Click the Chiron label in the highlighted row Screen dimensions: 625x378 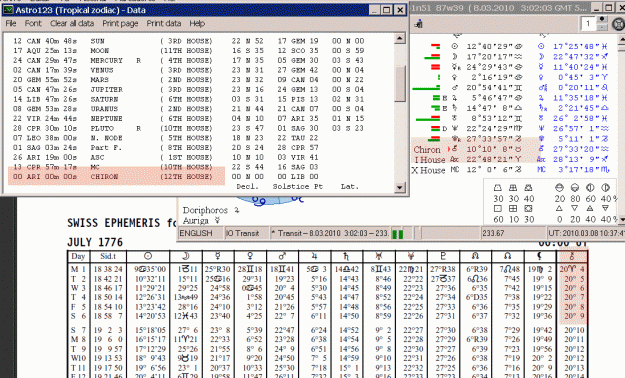coord(427,150)
